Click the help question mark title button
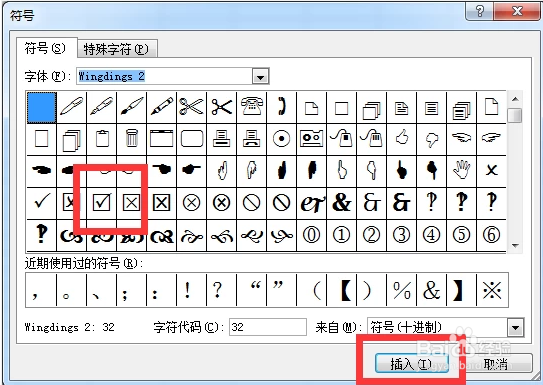Viewport: 543px width, 385px height. [x=480, y=11]
